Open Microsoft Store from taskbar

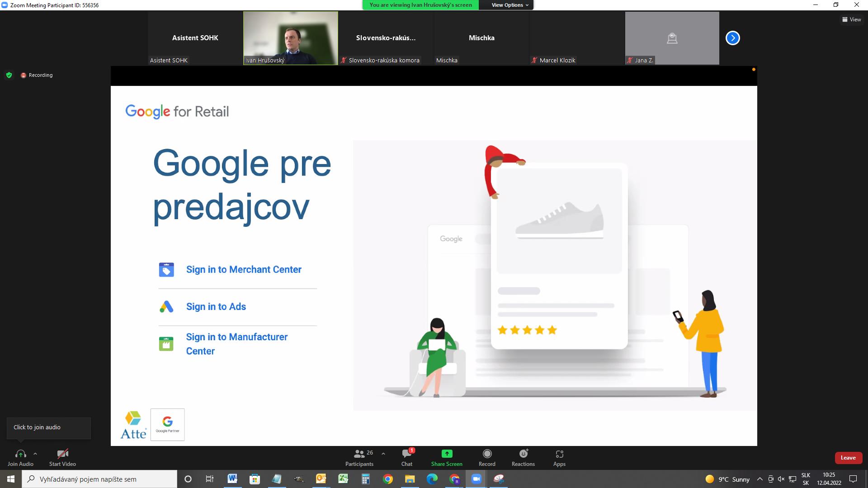tap(255, 479)
